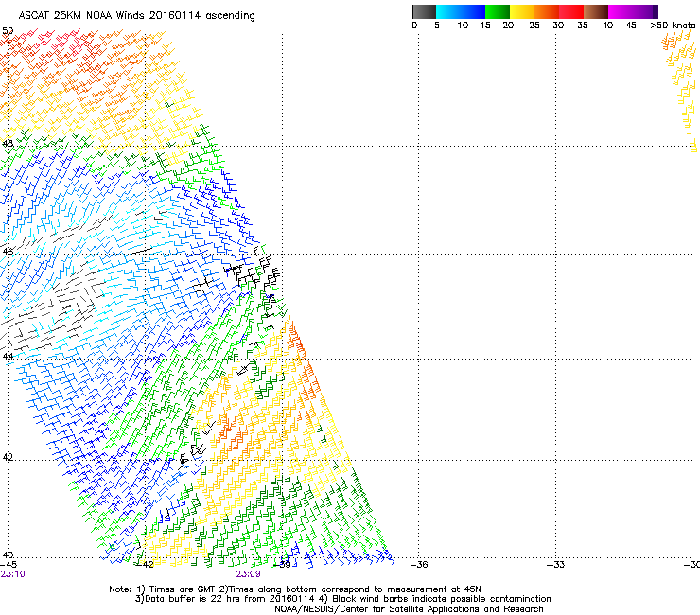
Task: Click the latitude label '48'
Action: [x=8, y=144]
